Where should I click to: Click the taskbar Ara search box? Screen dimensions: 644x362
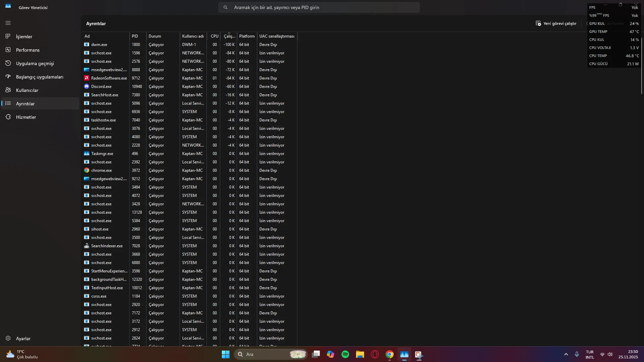(x=270, y=354)
